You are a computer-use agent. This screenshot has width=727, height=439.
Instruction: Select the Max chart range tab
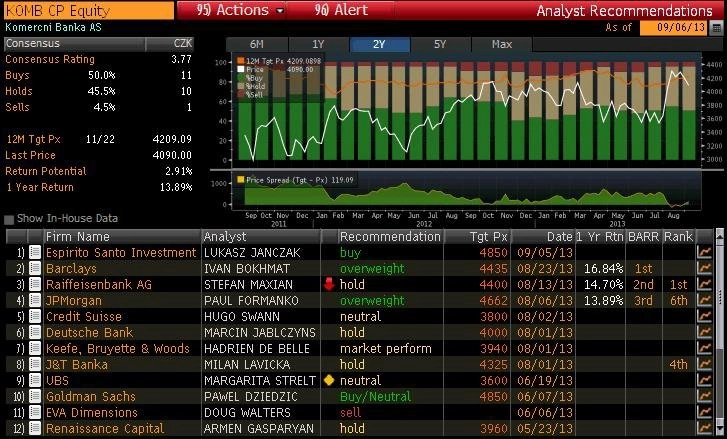[502, 44]
